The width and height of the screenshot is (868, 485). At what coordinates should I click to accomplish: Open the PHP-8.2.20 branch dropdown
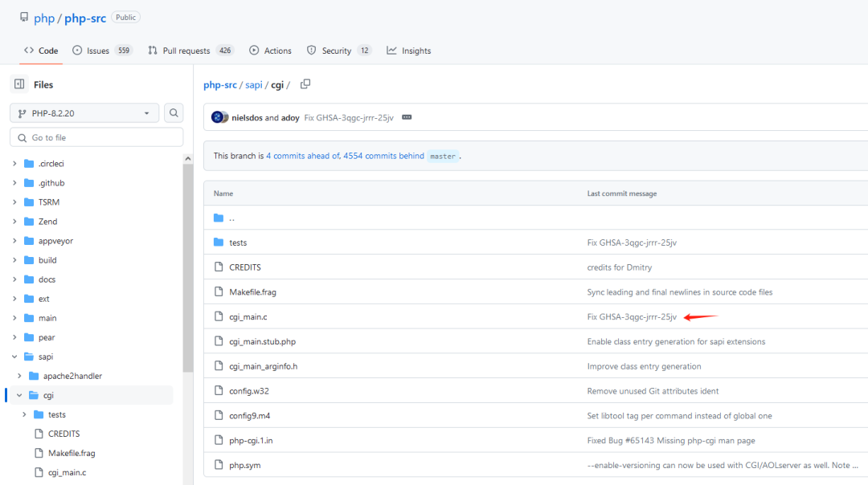point(84,112)
